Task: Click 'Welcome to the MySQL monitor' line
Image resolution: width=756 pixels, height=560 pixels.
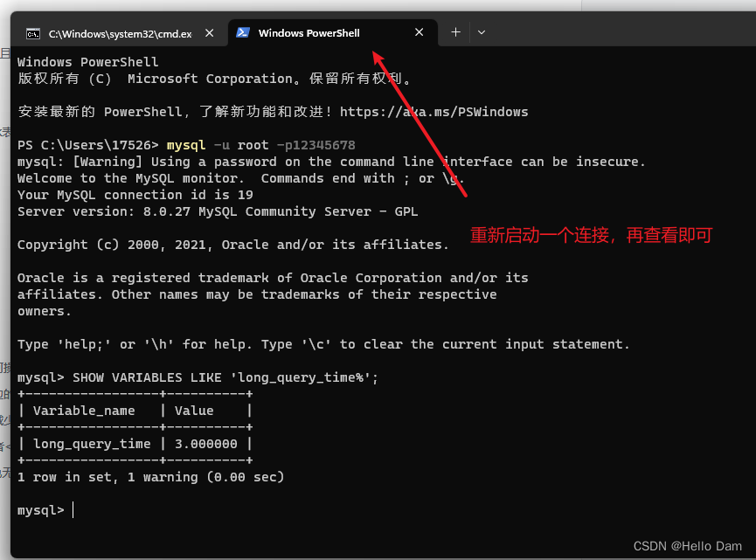Action: pyautogui.click(x=241, y=178)
